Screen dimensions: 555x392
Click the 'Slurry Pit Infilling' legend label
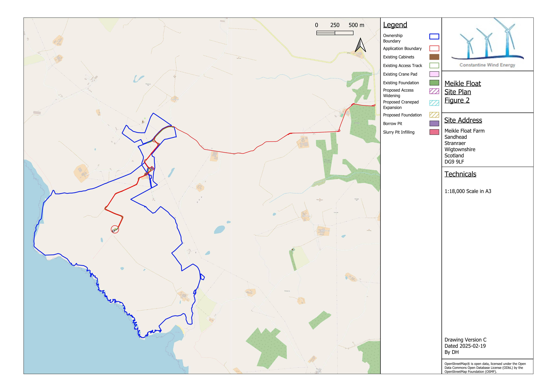(x=399, y=132)
